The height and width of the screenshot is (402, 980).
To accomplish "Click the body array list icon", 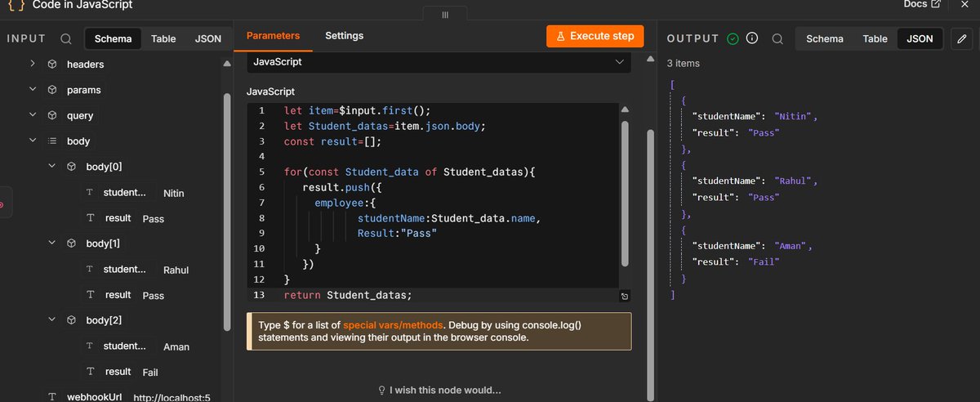I will tap(51, 141).
